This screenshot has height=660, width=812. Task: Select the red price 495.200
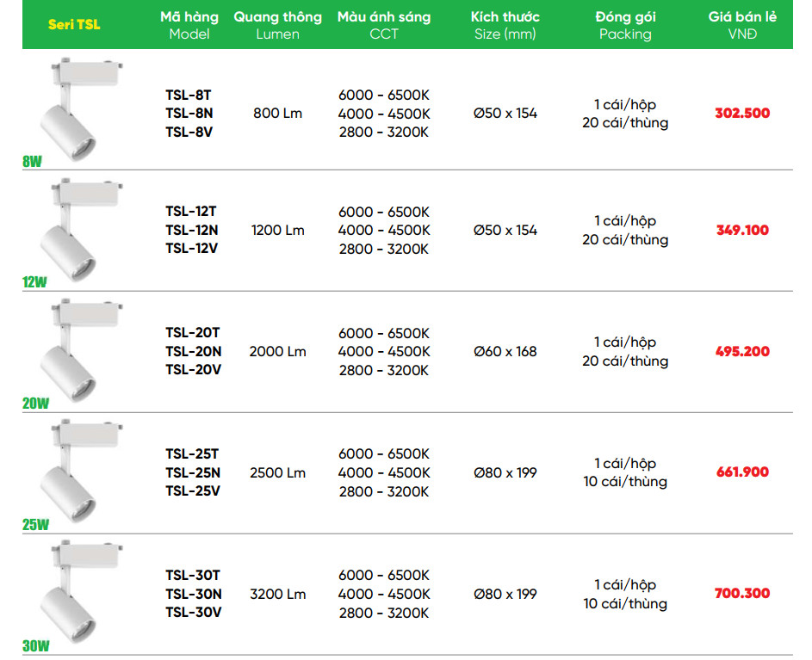tap(742, 351)
